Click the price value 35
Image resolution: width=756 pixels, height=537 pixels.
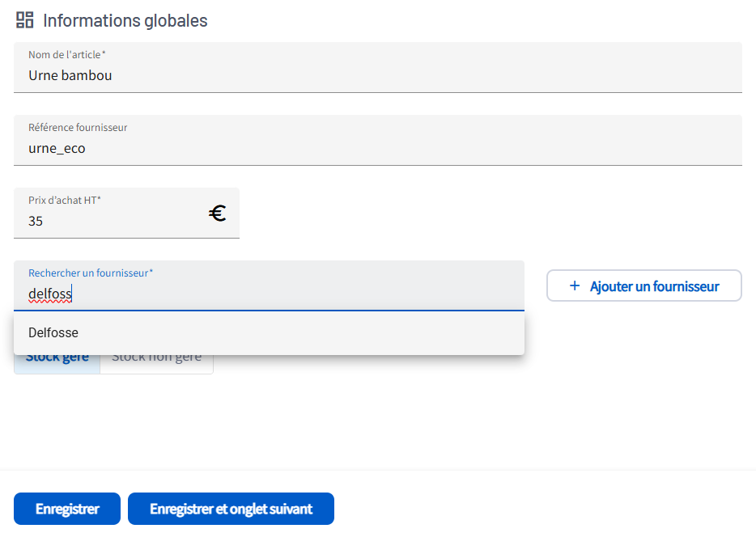pos(36,221)
